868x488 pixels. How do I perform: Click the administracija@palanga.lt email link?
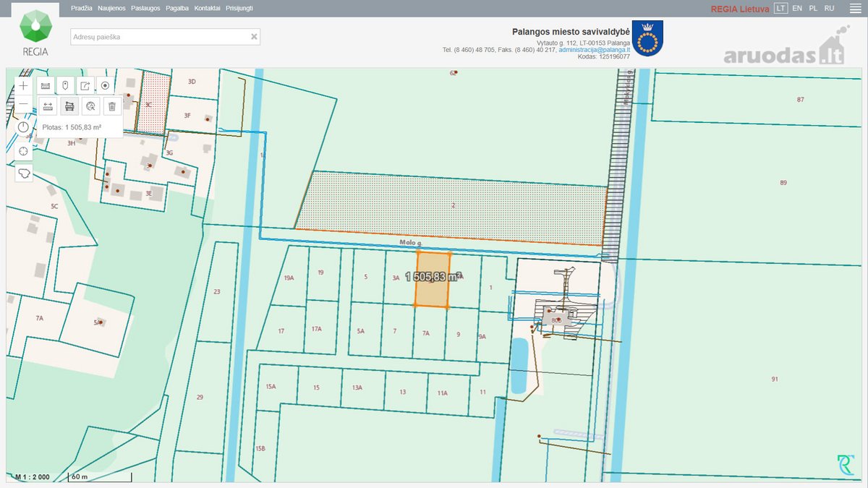point(595,50)
